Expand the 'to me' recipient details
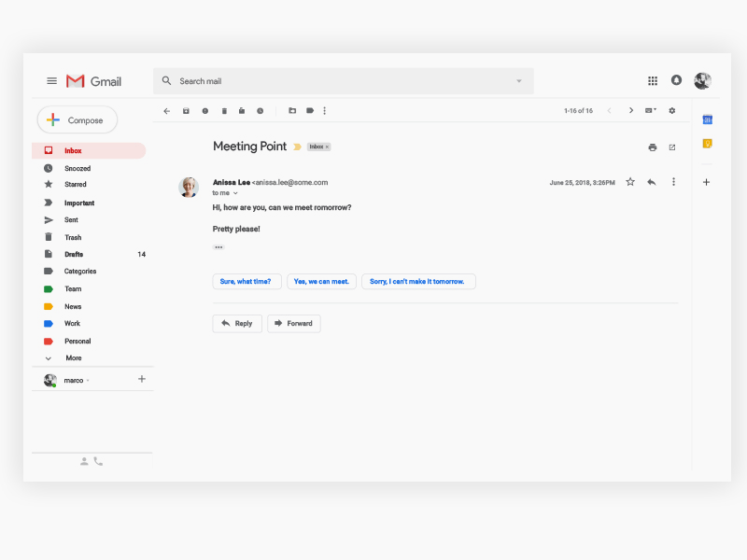Screen dimensions: 747x560 click(x=233, y=193)
